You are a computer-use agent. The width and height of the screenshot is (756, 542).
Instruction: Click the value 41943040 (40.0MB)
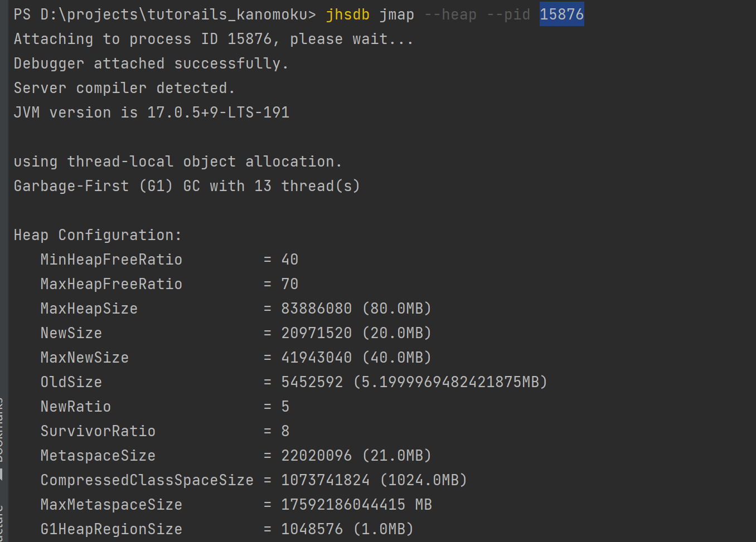[356, 358]
